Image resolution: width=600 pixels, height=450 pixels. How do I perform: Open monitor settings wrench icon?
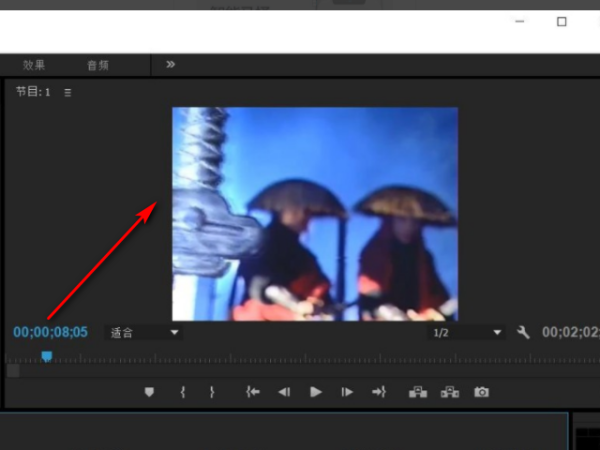point(523,332)
